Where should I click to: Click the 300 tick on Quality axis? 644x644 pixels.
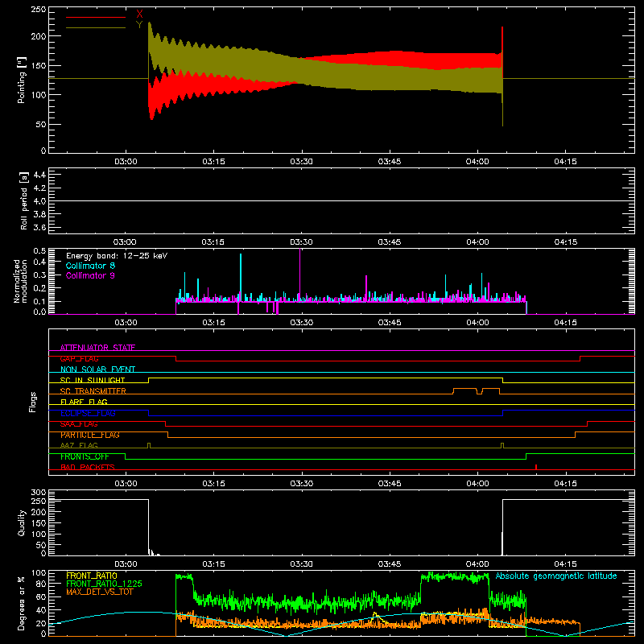(38, 492)
